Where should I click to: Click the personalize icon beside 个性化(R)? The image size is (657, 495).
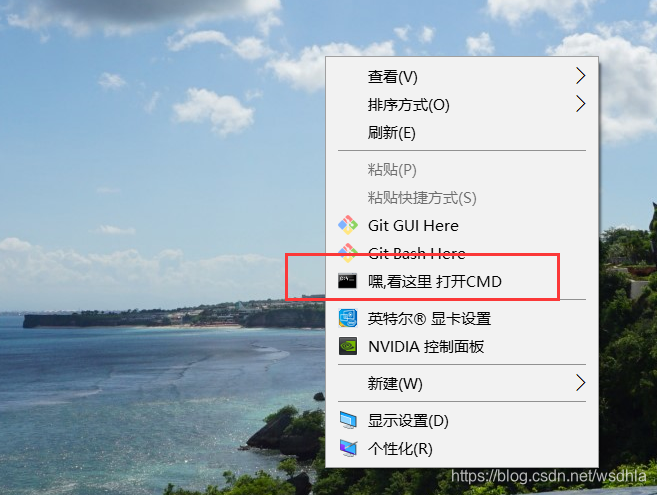[x=348, y=448]
